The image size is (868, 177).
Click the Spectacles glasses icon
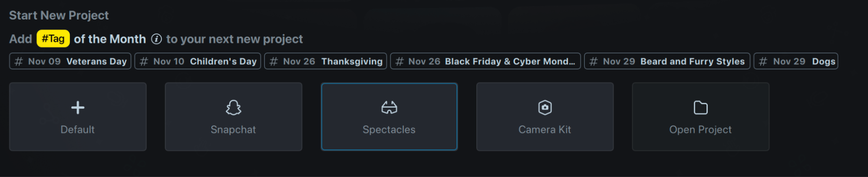[x=389, y=108]
